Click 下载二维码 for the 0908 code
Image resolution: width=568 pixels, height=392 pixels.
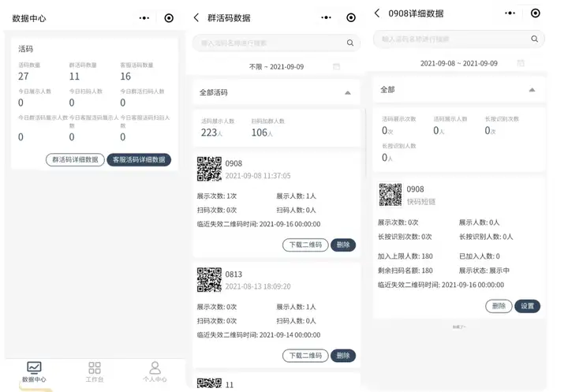click(305, 245)
